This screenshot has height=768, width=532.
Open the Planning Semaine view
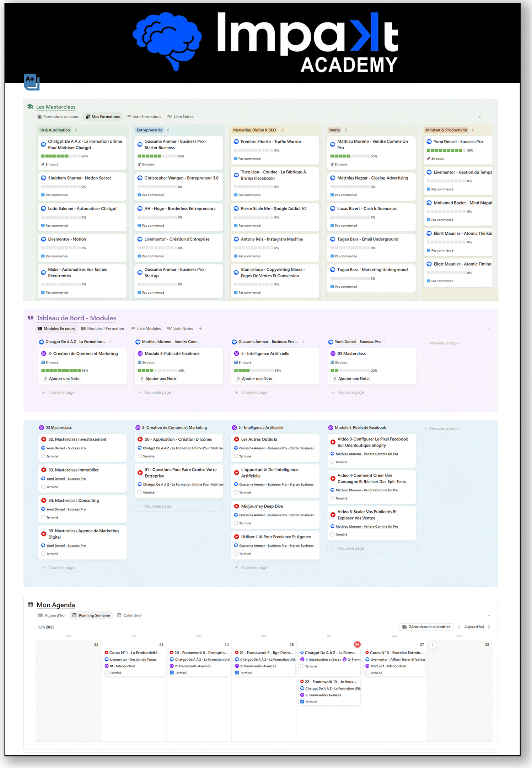[x=91, y=615]
